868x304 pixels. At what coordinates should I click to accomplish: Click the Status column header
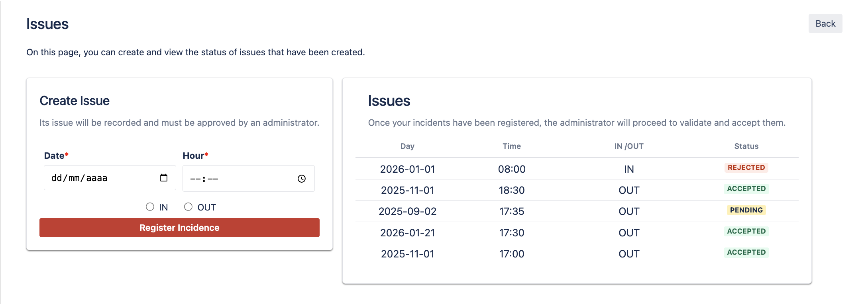click(746, 146)
